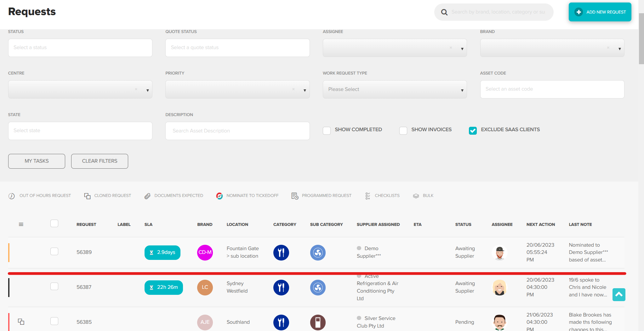Open the table column menu hamburger icon

21,224
